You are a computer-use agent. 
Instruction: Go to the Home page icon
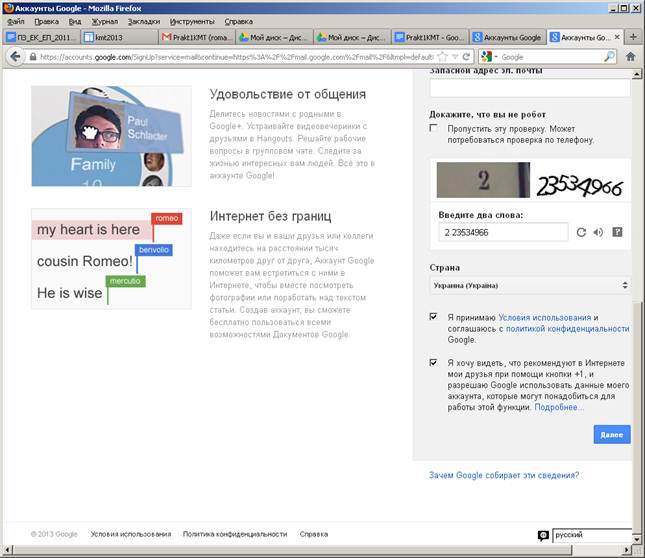(x=630, y=57)
